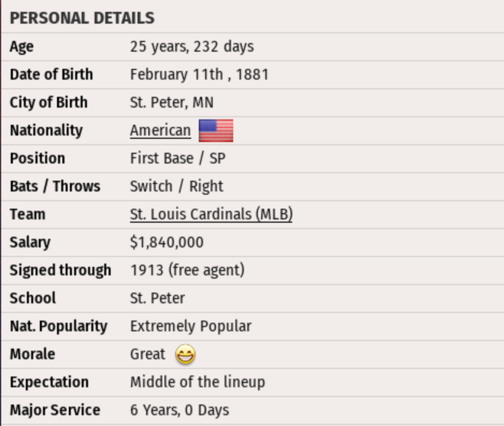504x426 pixels.
Task: Select the age value 25 years, 232 days
Action: (x=192, y=47)
